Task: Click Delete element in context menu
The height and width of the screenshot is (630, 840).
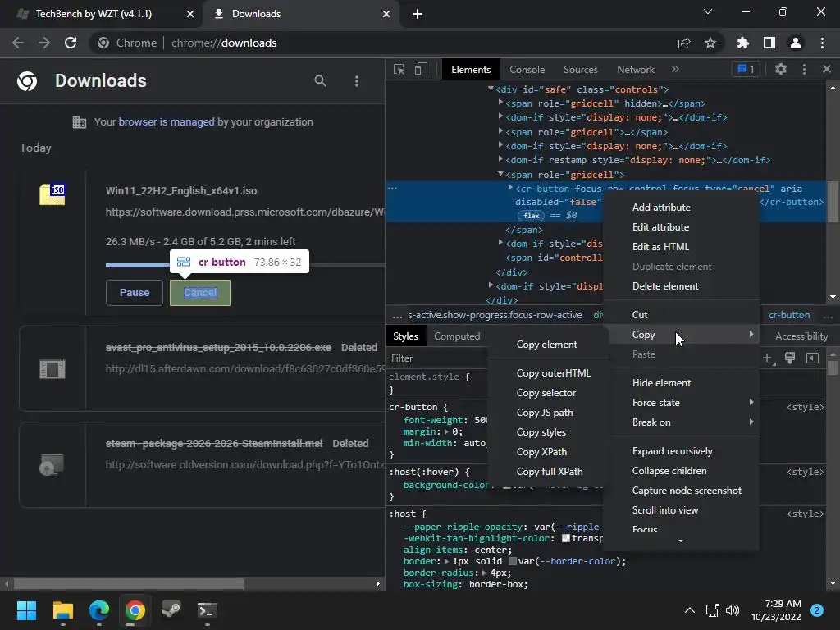Action: [x=682, y=286]
